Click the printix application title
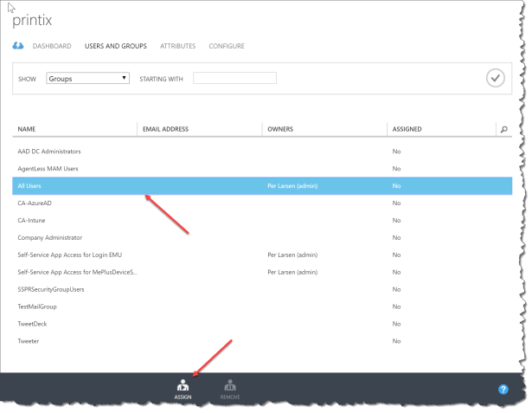This screenshot has height=413, width=532. (32, 21)
